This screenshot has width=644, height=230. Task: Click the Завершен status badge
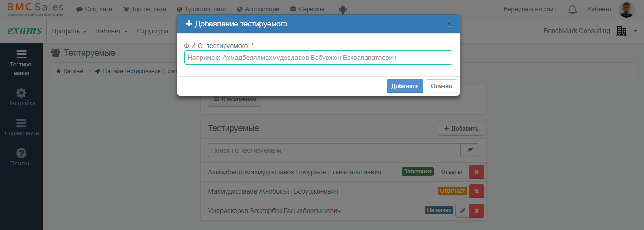pyautogui.click(x=418, y=172)
